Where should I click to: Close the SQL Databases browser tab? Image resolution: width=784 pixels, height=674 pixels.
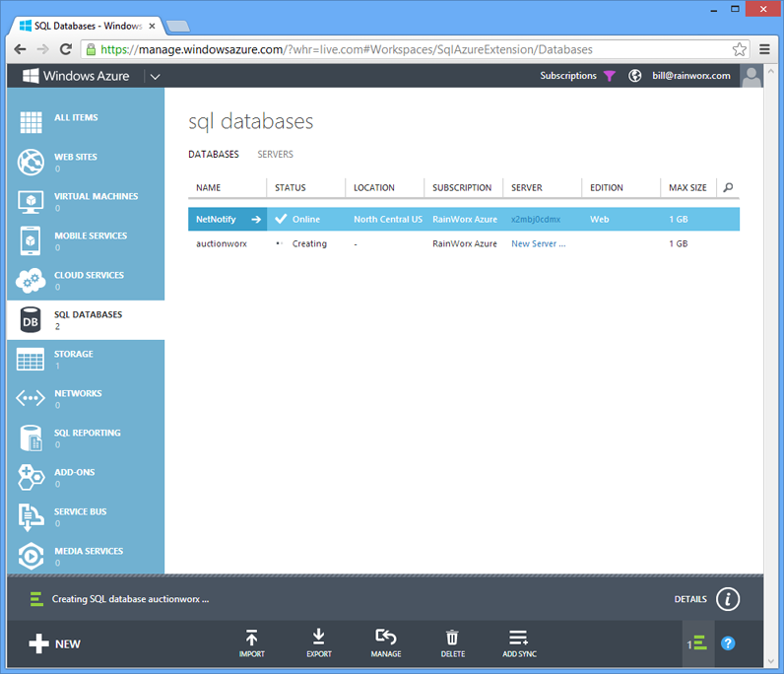[152, 26]
